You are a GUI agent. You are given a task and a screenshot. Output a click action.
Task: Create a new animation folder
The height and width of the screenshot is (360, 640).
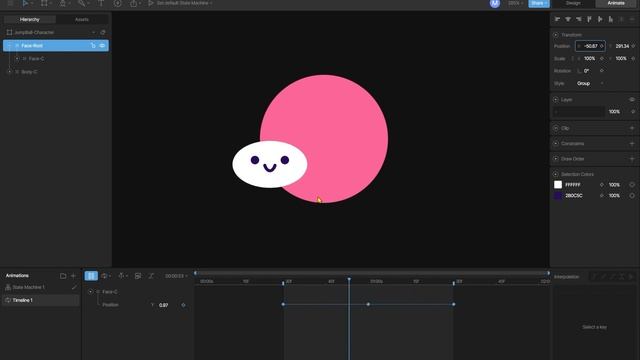tap(63, 276)
